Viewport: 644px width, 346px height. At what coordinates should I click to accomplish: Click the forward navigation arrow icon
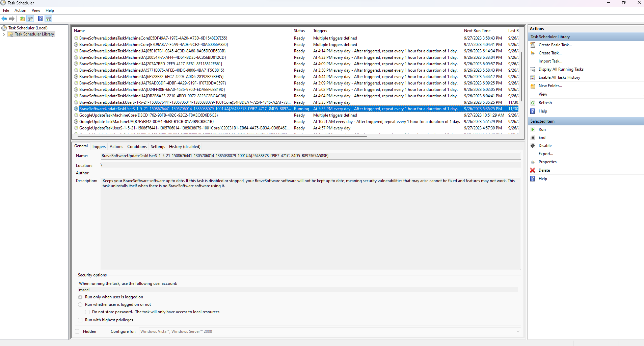tap(12, 19)
